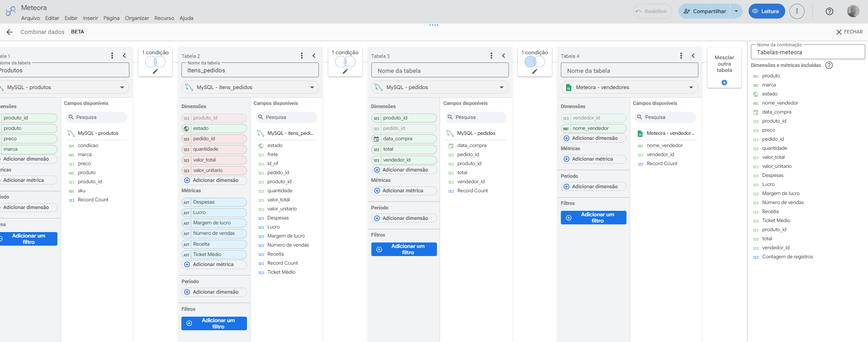Viewport: 868px width, 342px height.
Task: Switch to Leitura mode
Action: (767, 11)
